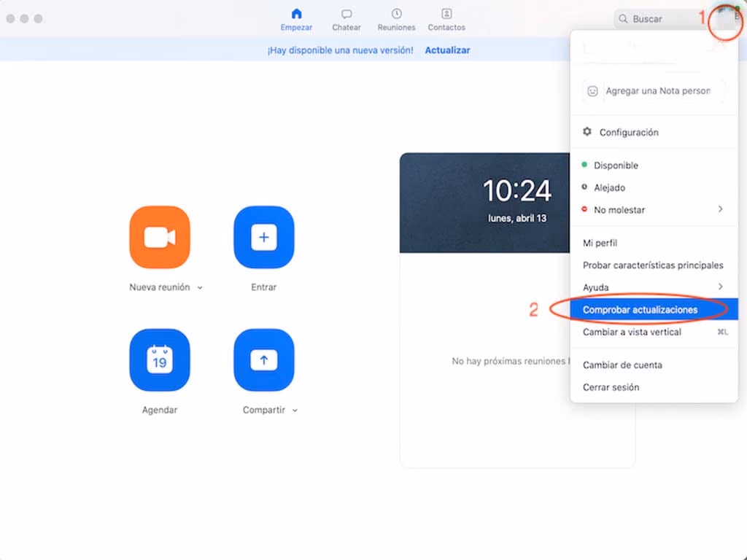Switch to the Chatear tab

(x=347, y=20)
